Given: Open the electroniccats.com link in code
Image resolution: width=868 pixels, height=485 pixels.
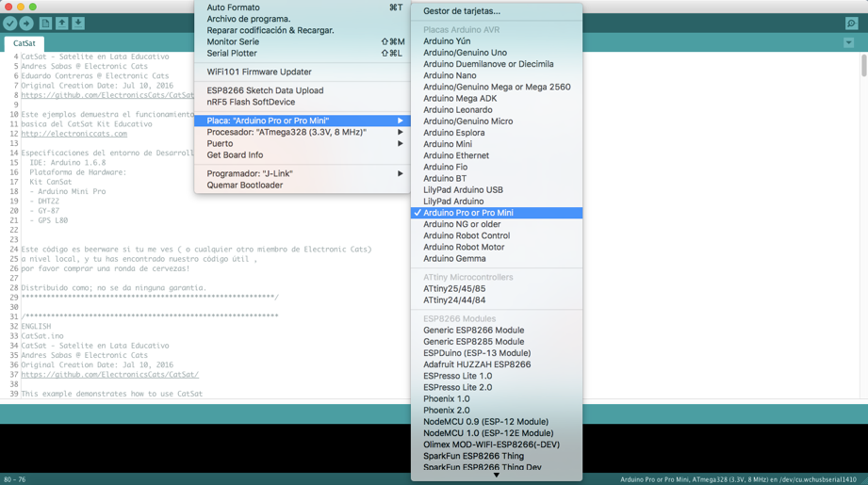Looking at the screenshot, I should point(74,134).
